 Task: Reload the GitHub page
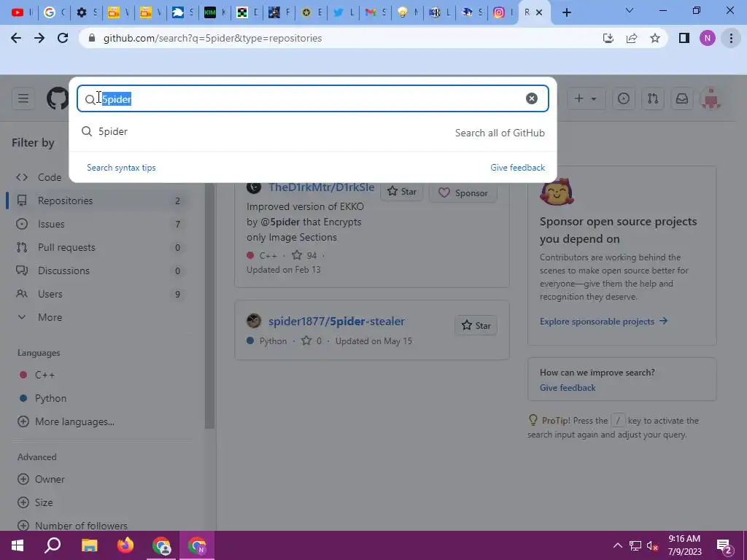(63, 38)
